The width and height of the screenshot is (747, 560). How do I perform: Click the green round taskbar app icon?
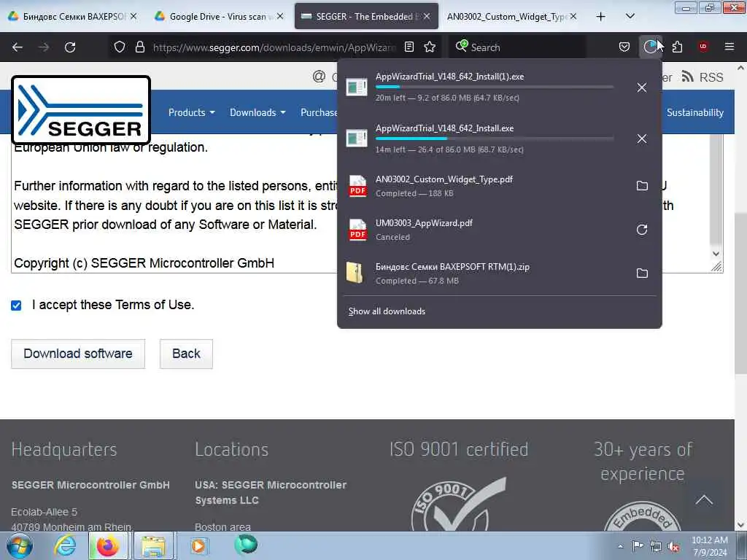[246, 545]
